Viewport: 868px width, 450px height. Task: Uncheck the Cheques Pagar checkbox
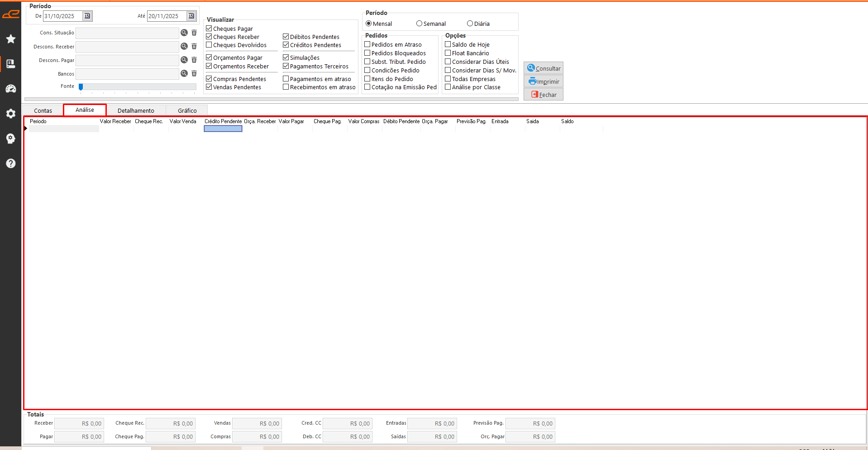coord(209,29)
